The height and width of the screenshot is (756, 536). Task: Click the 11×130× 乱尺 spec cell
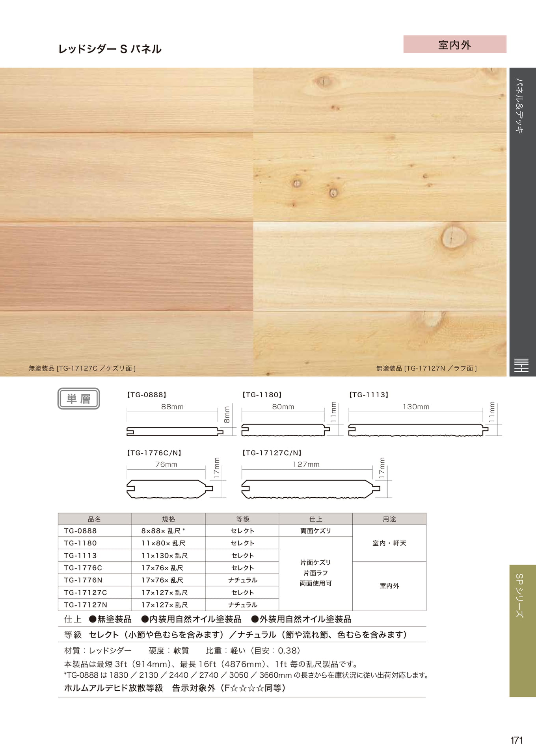[168, 556]
